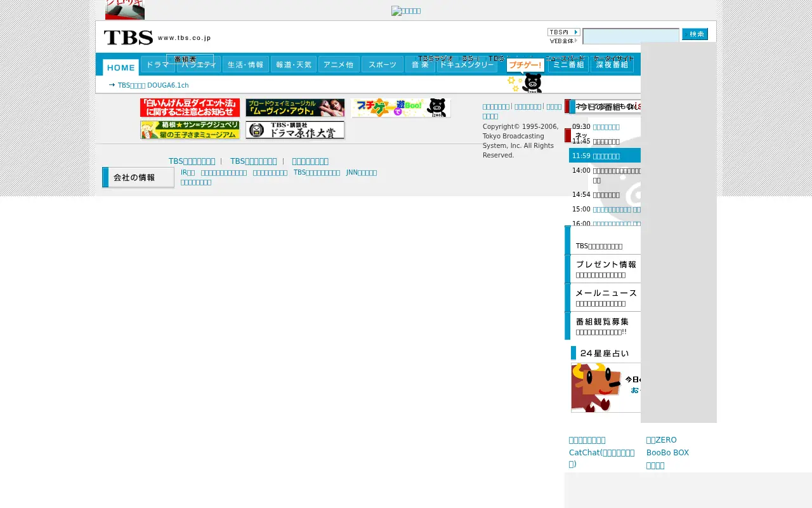This screenshot has width=812, height=508.
Task: Click the search text field
Action: (x=631, y=36)
